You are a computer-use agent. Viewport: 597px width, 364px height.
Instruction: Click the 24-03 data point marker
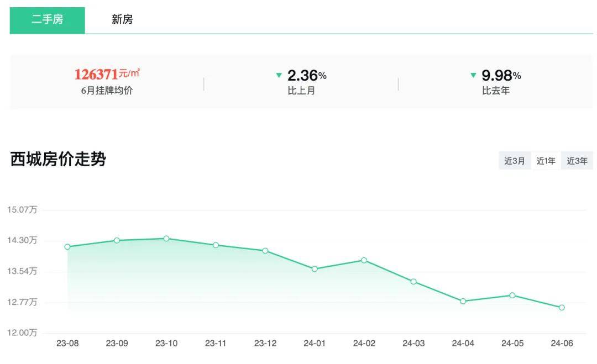pos(413,282)
